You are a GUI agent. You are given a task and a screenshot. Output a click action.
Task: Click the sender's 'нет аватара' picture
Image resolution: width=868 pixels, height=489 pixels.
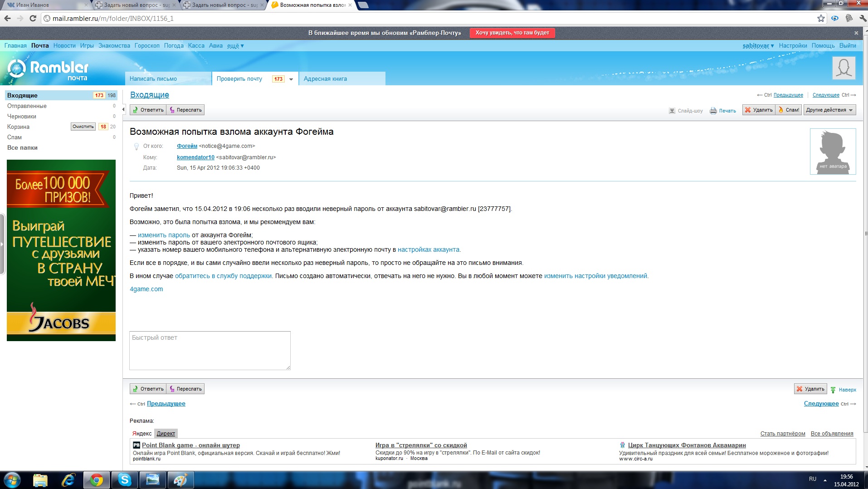click(833, 152)
